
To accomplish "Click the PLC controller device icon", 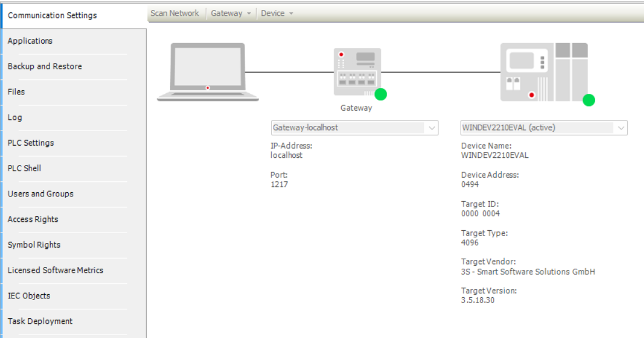I will 543,72.
